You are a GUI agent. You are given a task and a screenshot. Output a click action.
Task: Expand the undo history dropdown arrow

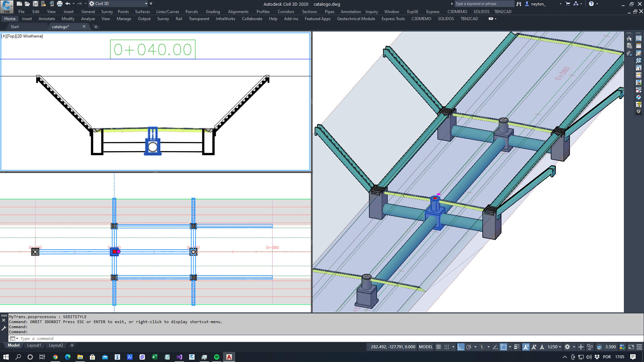pyautogui.click(x=73, y=4)
